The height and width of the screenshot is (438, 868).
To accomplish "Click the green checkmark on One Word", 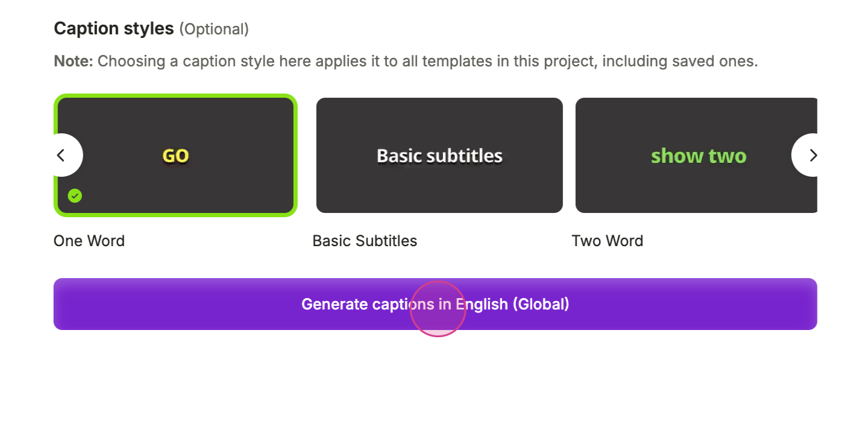I will click(75, 195).
